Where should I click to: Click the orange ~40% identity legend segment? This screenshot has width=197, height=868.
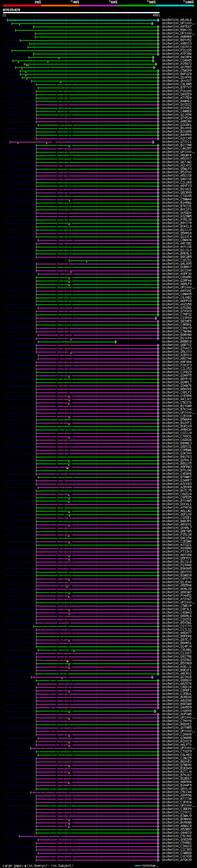(60, 6)
